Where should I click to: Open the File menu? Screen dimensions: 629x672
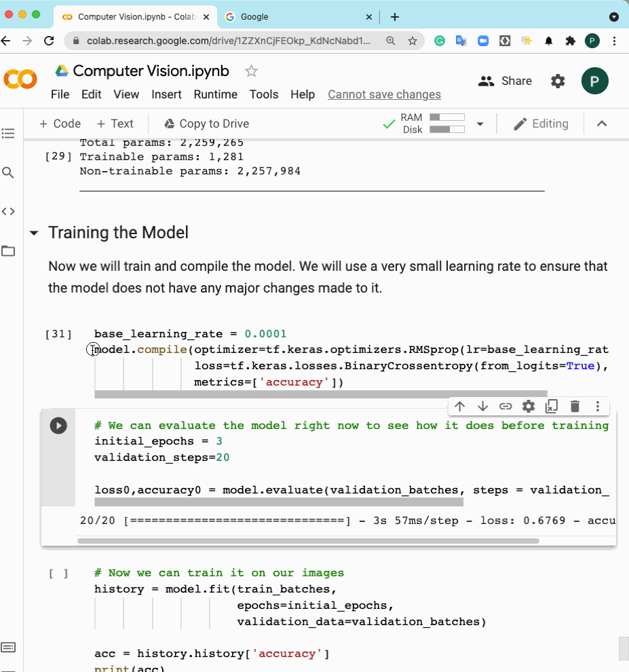pos(60,94)
